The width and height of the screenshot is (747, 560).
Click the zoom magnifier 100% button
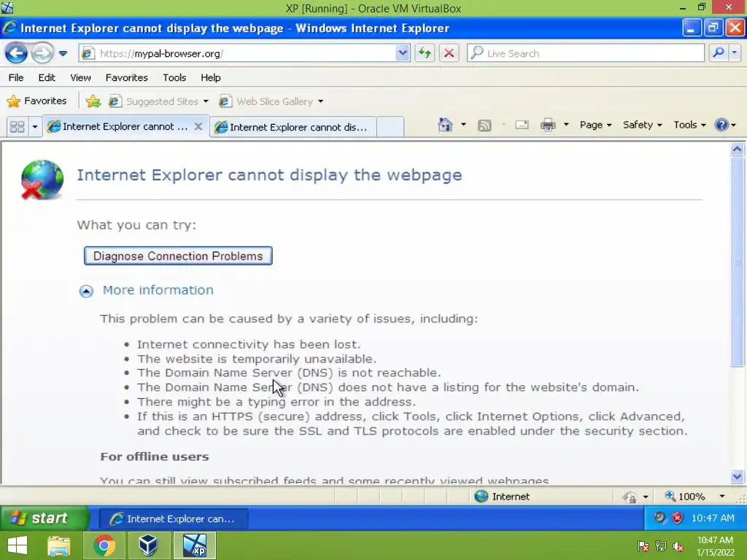pos(684,497)
